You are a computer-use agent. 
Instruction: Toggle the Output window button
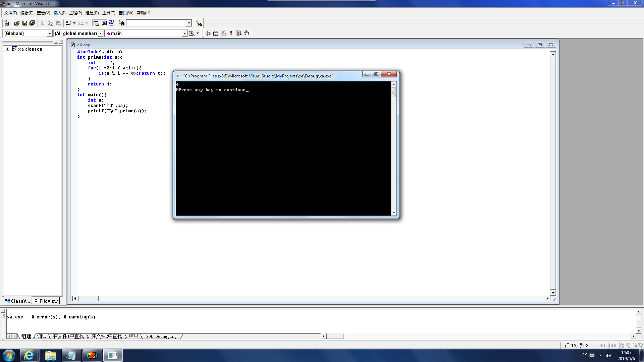tap(104, 23)
